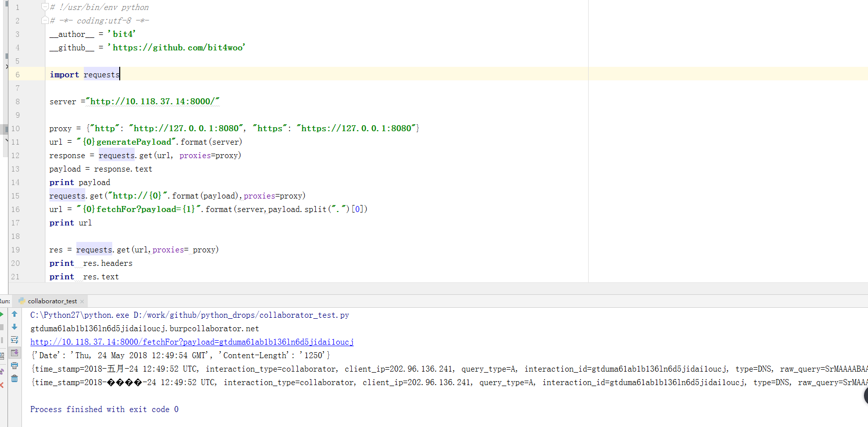This screenshot has height=427, width=868.
Task: Collapse the comment fold marker on line 1
Action: pyautogui.click(x=45, y=7)
